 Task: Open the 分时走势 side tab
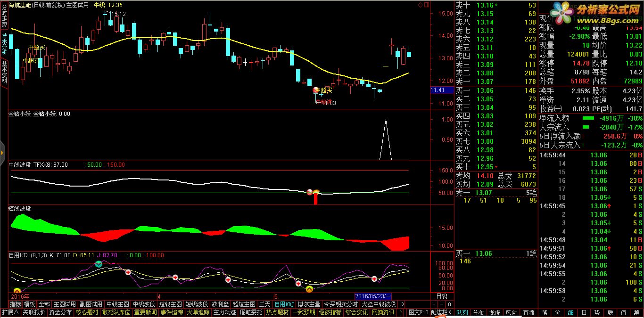(x=4, y=15)
